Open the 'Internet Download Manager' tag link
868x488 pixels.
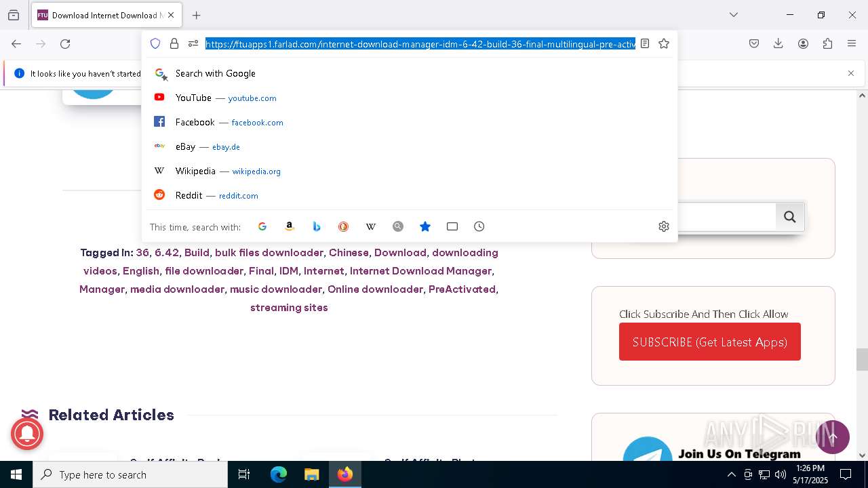(420, 270)
